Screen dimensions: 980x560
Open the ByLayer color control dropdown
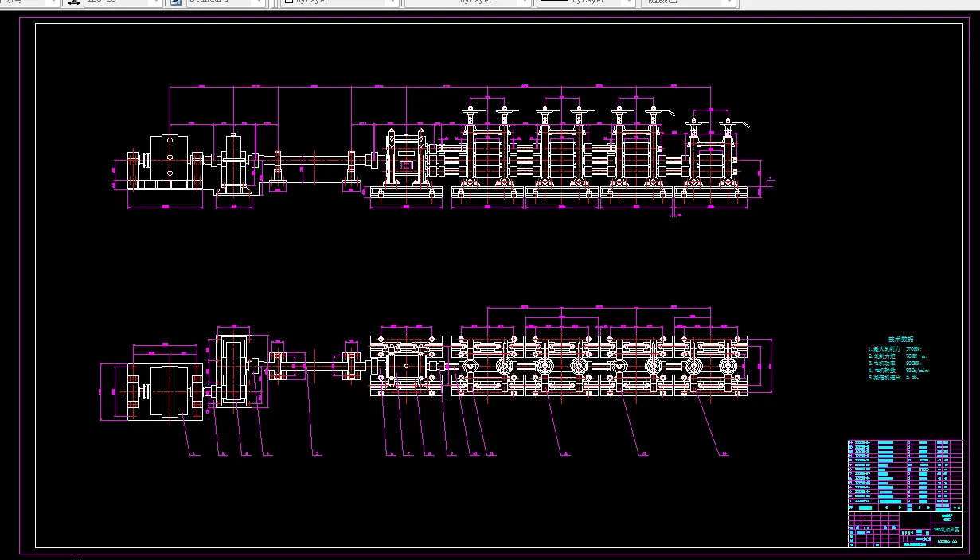coord(341,2)
